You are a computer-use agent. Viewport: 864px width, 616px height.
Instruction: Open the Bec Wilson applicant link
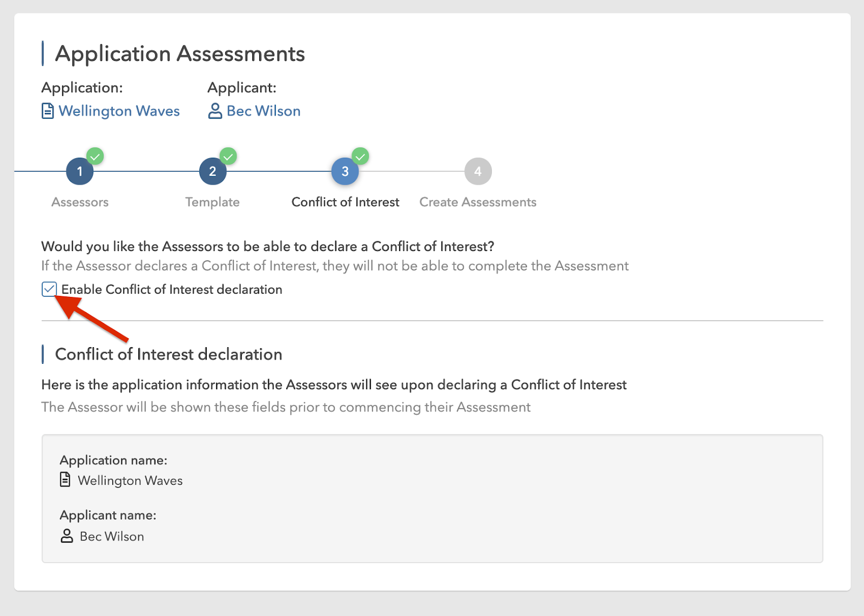pos(264,111)
